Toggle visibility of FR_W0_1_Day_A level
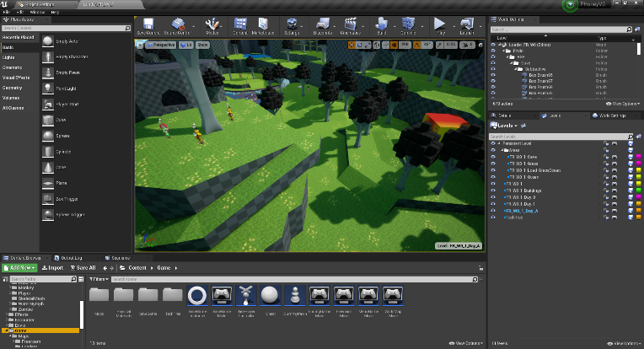This screenshot has width=644, height=349. tap(493, 211)
